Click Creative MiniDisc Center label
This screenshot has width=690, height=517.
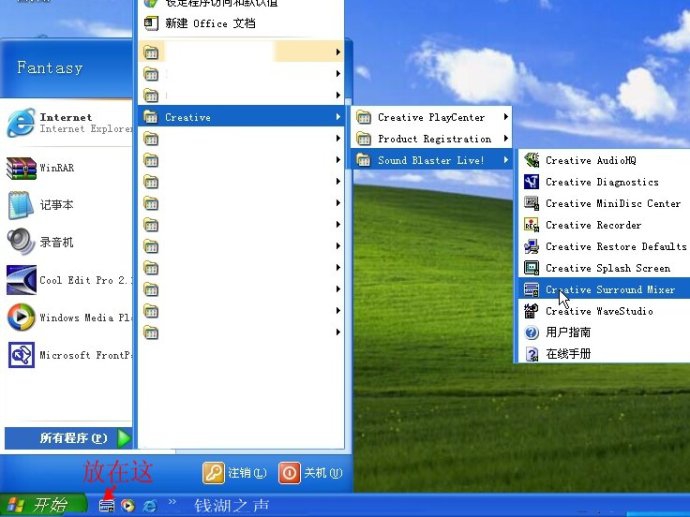613,203
